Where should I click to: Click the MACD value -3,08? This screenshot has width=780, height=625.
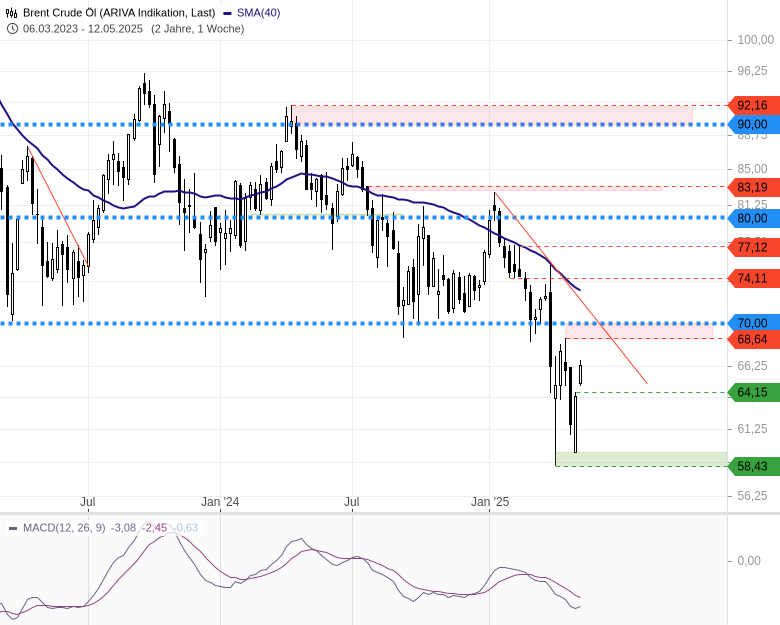(x=123, y=527)
